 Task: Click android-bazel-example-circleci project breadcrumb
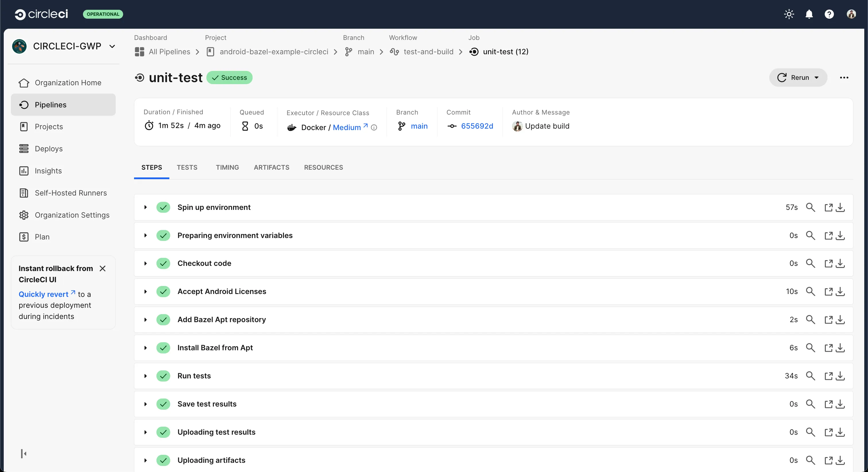268,52
